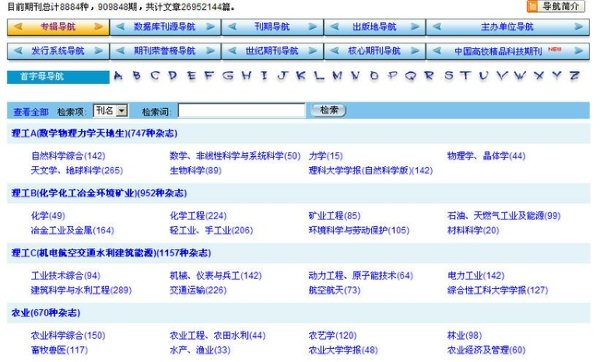Open the 发行系统导航 tab
The image size is (600, 362).
58,51
